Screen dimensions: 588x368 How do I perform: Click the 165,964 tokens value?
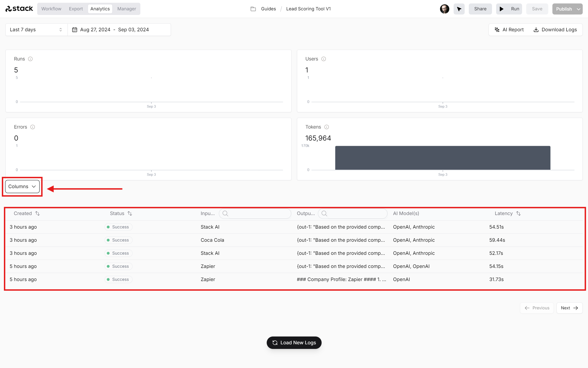coord(318,138)
